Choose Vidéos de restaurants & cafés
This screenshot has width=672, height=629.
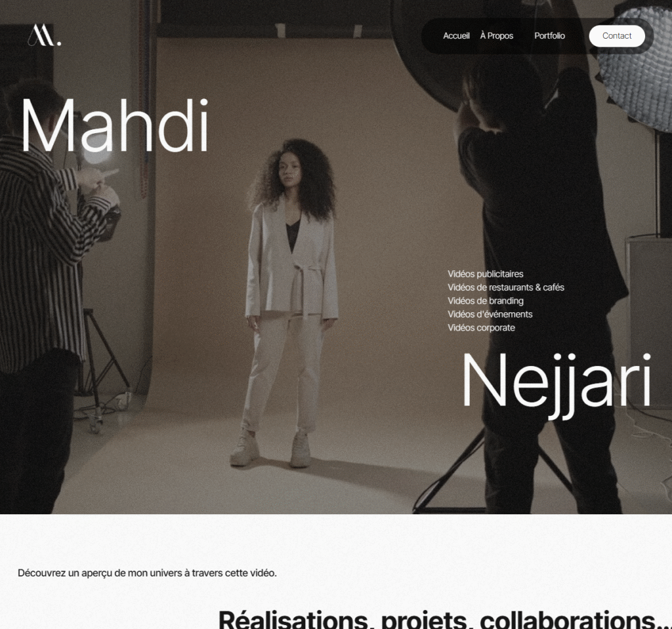coord(506,287)
